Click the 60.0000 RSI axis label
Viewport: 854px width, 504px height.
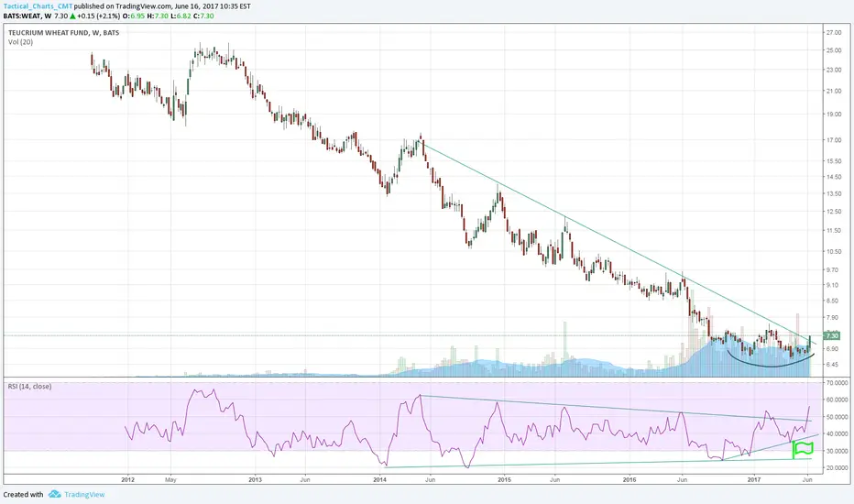[x=837, y=400]
